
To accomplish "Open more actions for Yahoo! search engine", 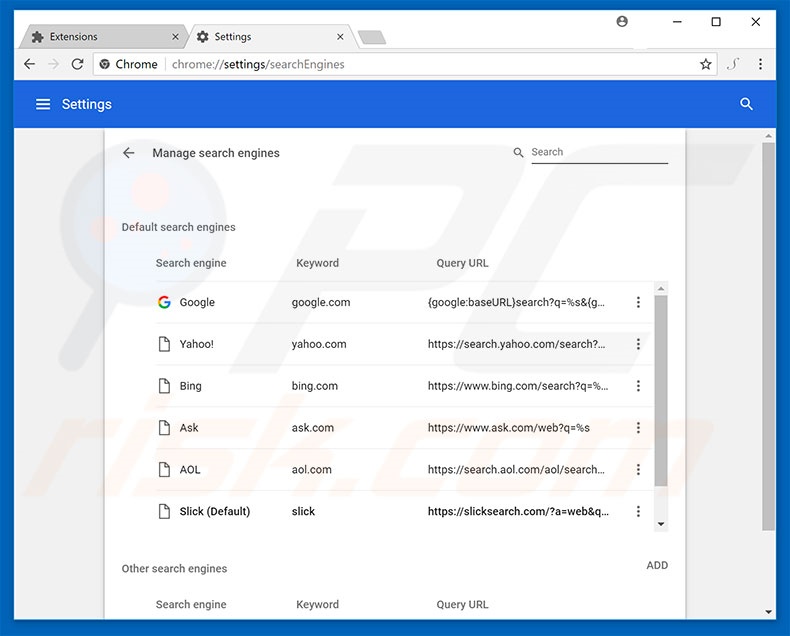I will (x=638, y=344).
